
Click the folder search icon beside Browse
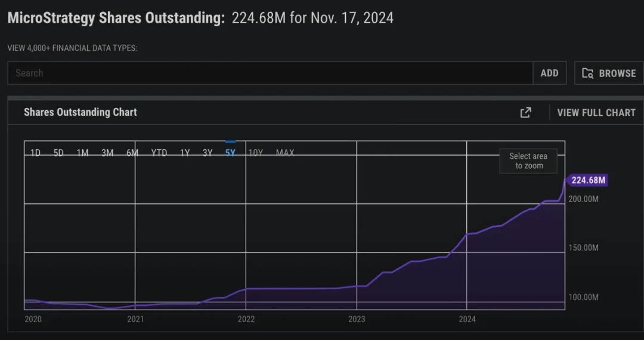588,73
